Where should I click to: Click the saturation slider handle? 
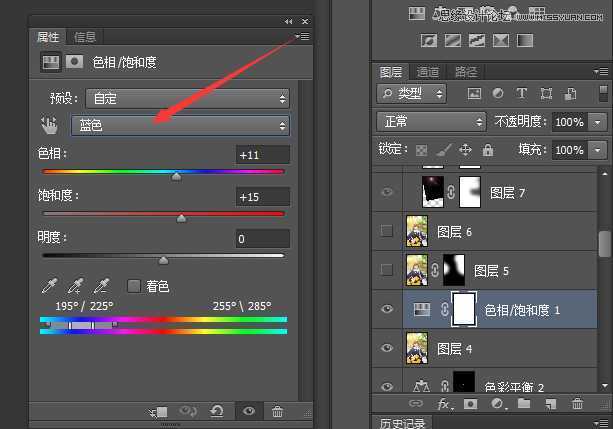point(181,218)
